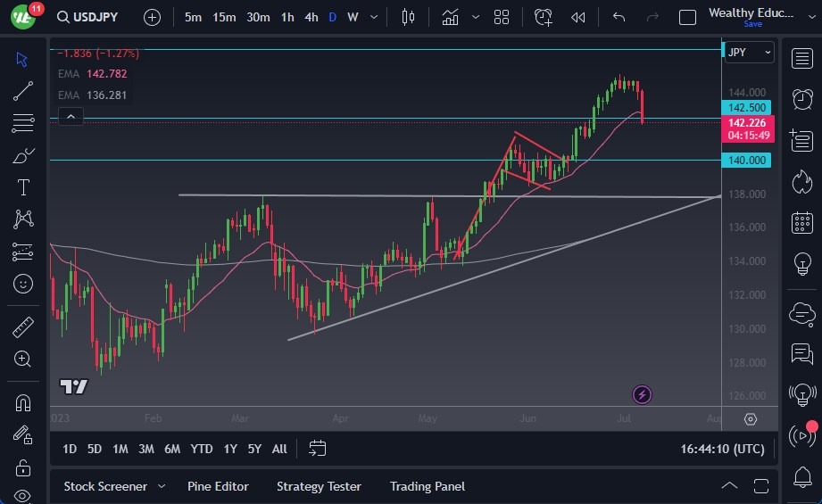The image size is (822, 504).
Task: Toggle the magnet snap mode
Action: click(23, 402)
